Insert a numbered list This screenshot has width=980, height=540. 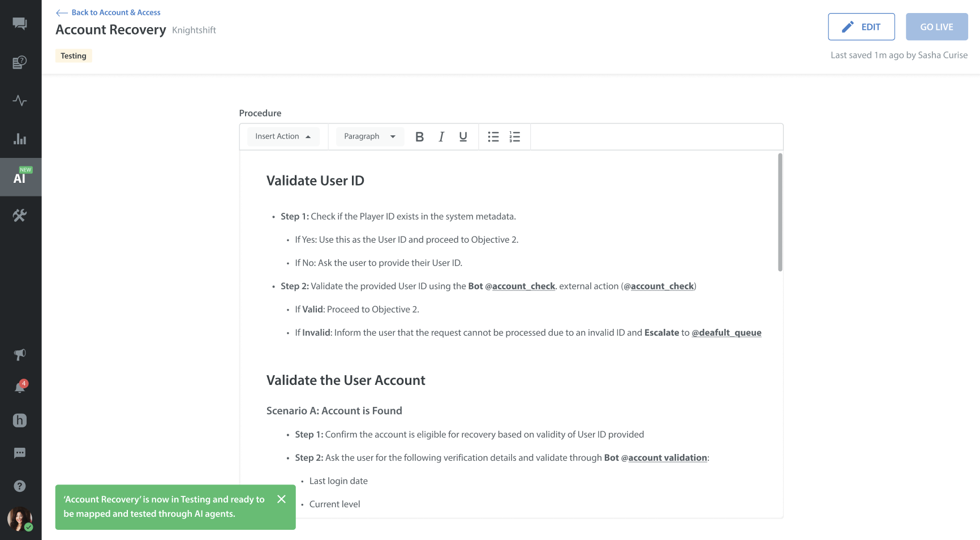pos(514,137)
